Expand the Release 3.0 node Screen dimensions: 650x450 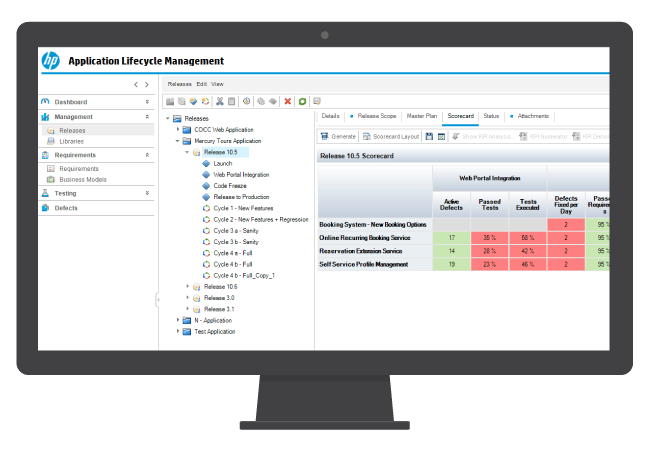187,298
